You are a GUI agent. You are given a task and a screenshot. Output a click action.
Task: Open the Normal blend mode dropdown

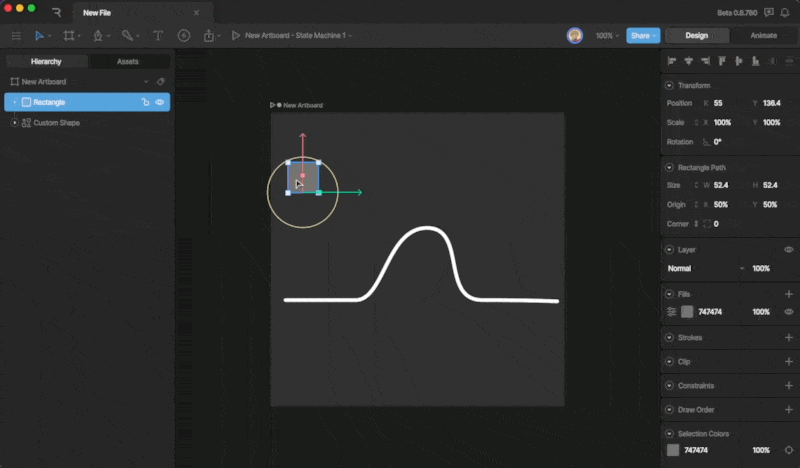point(706,269)
